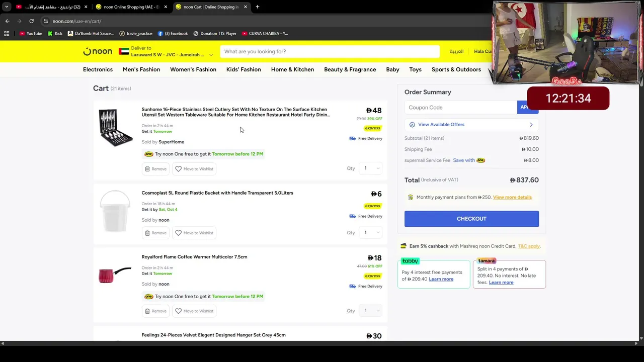Open T&C apply link
The image size is (644, 362).
click(529, 246)
